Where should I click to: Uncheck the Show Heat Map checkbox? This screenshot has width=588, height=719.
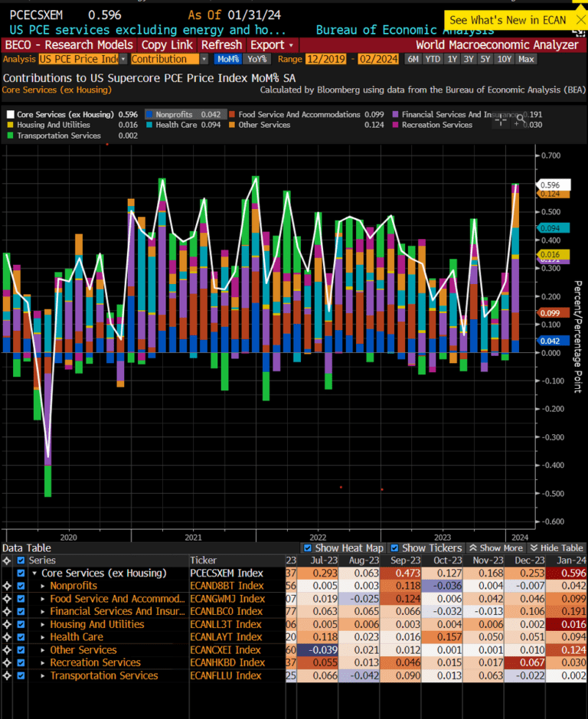pyautogui.click(x=308, y=548)
